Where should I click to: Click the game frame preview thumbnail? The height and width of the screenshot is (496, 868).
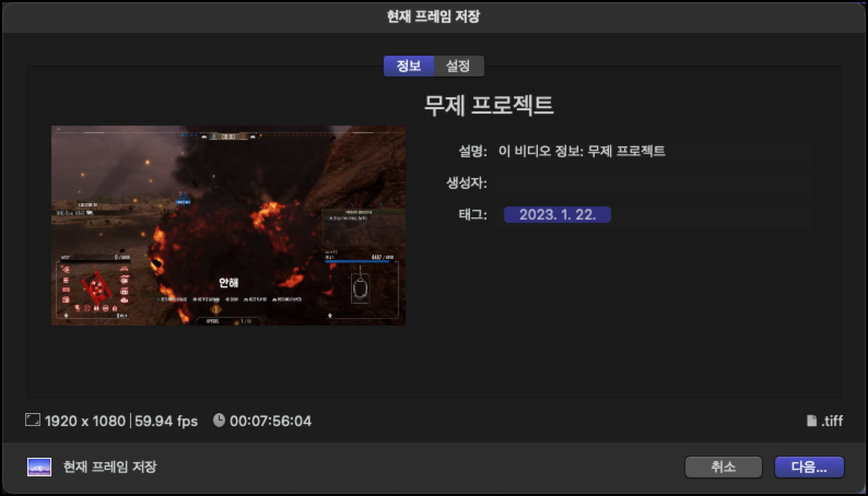228,226
